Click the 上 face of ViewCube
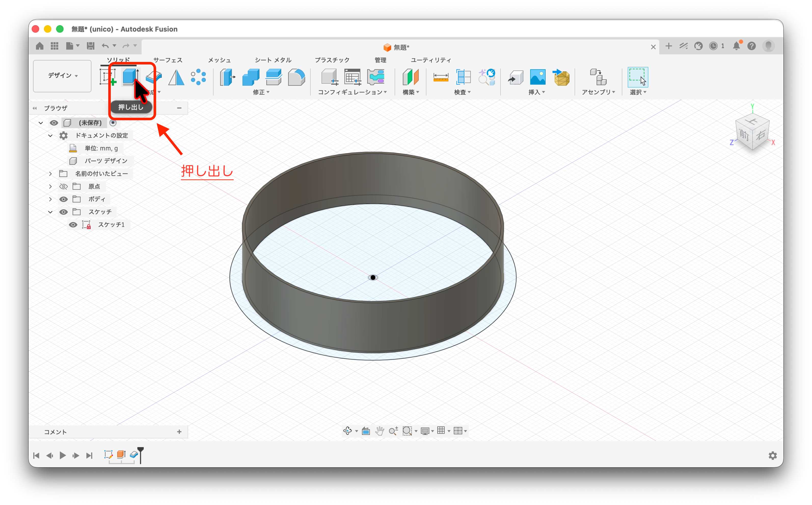 coord(752,121)
